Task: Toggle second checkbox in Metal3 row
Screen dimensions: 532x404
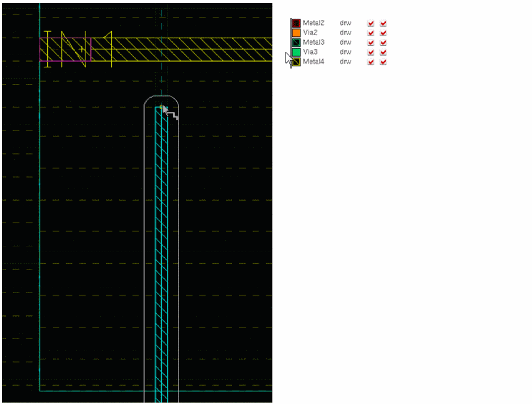Action: (x=383, y=43)
